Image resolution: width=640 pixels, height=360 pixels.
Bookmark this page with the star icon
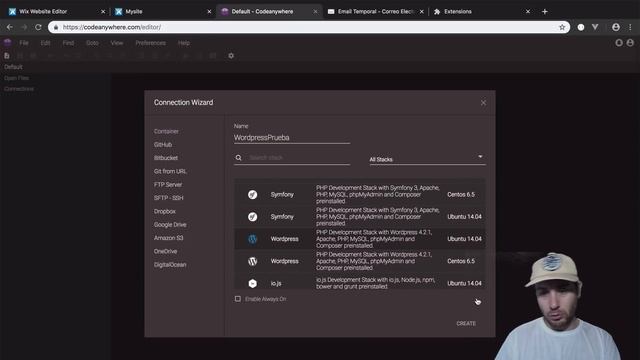562,27
